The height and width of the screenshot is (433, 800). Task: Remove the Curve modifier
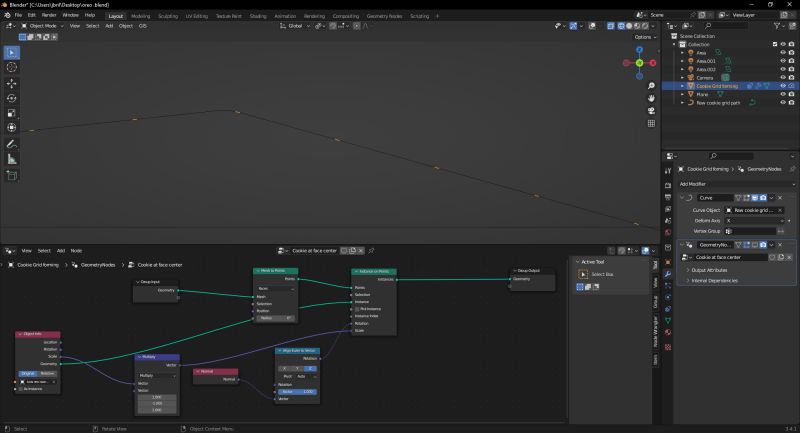point(780,197)
